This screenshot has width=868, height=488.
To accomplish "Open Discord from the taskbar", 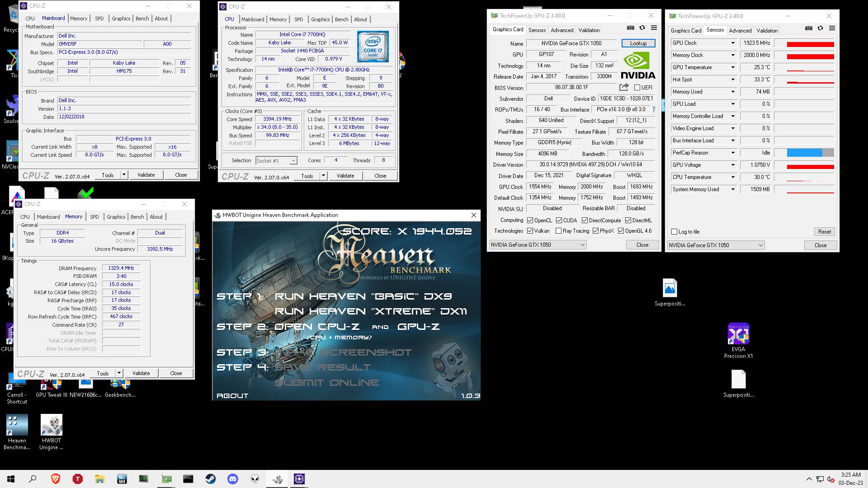I will [233, 479].
